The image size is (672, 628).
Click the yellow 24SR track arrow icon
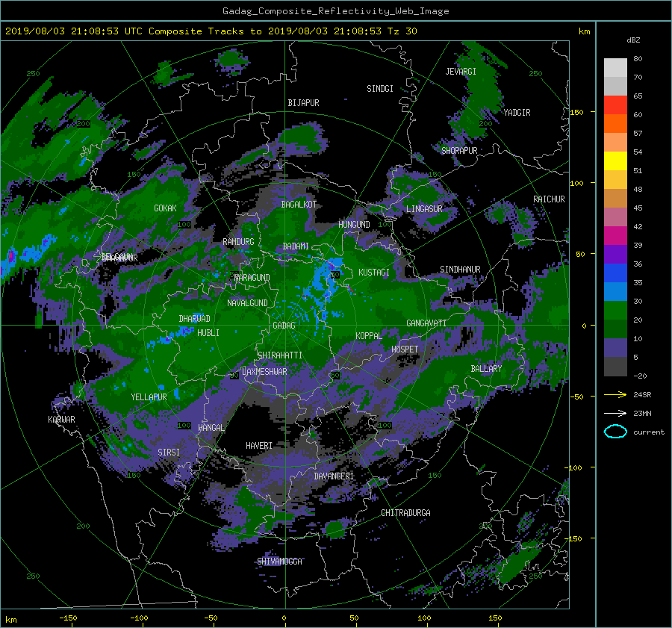[615, 394]
